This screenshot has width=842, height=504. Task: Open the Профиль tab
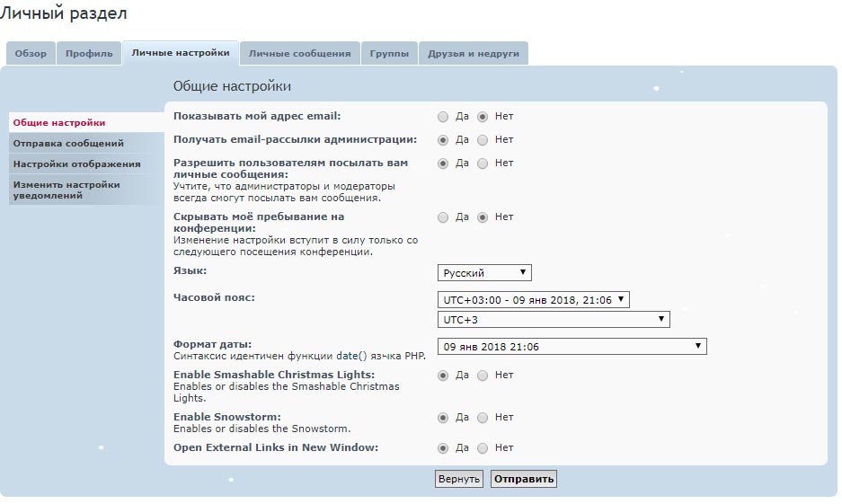(x=89, y=54)
